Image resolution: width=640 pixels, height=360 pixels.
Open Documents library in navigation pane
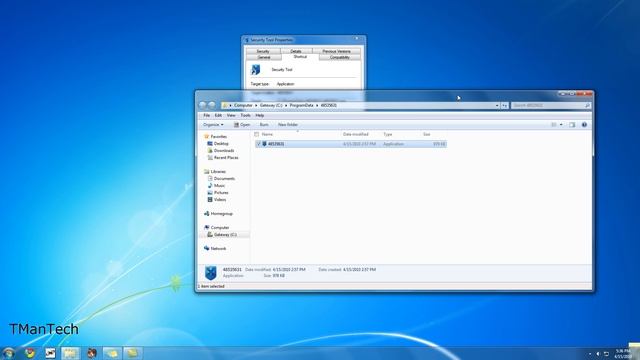click(221, 178)
